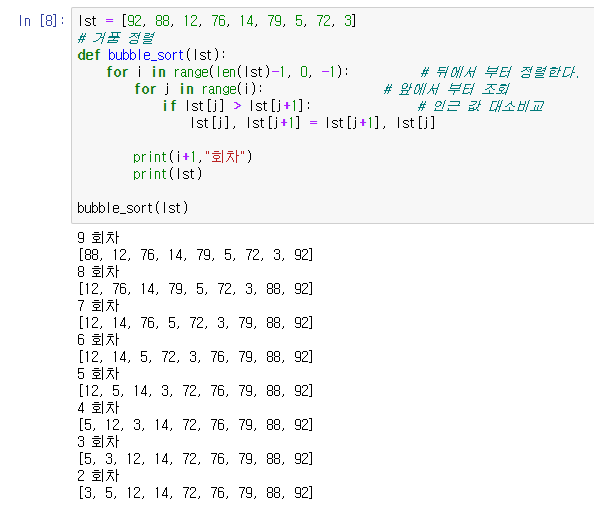The width and height of the screenshot is (594, 510).
Task: Click the output list starting with 88, 12
Action: pos(195,255)
